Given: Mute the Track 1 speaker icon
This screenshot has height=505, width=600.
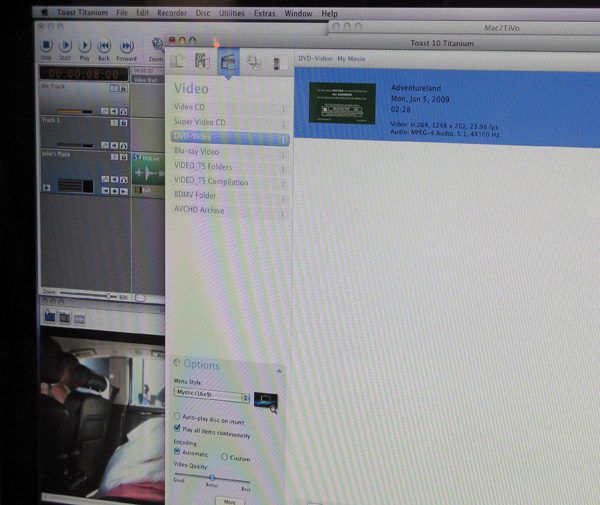Looking at the screenshot, I should click(114, 146).
